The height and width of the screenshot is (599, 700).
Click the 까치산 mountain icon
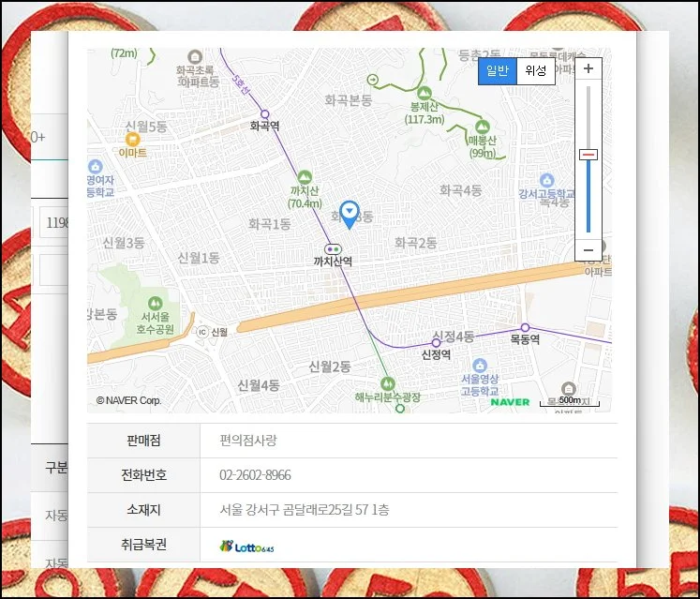point(305,177)
